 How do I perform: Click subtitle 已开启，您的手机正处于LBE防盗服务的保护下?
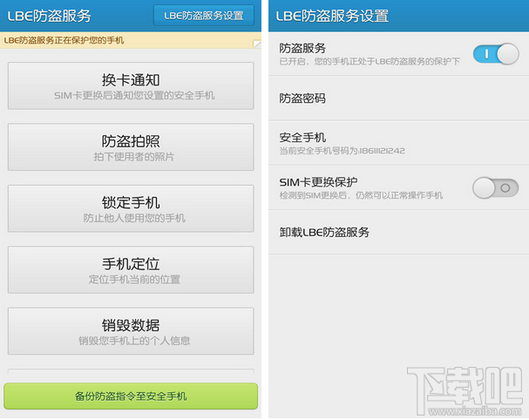click(370, 61)
